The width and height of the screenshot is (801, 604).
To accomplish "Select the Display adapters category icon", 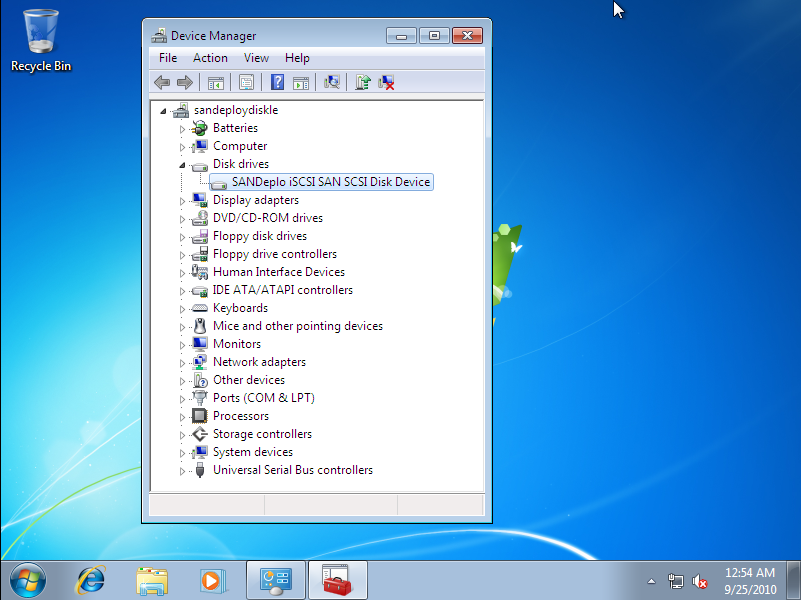I will pyautogui.click(x=200, y=200).
